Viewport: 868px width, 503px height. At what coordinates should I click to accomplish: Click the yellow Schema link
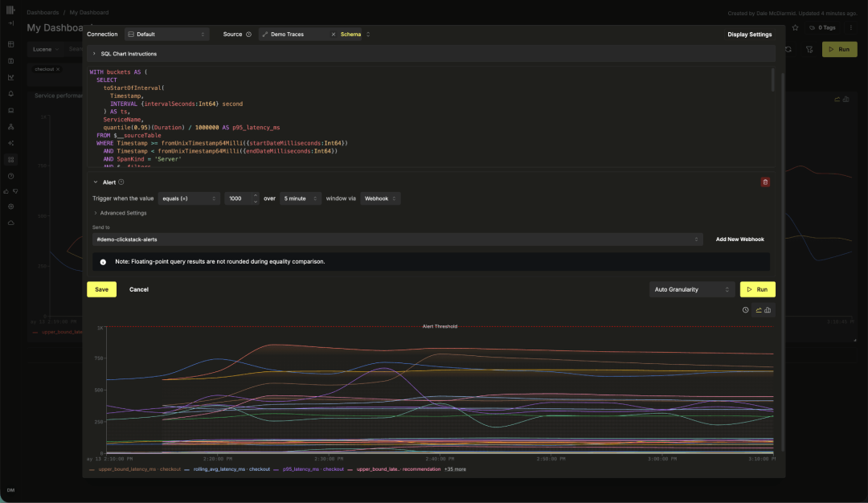350,35
